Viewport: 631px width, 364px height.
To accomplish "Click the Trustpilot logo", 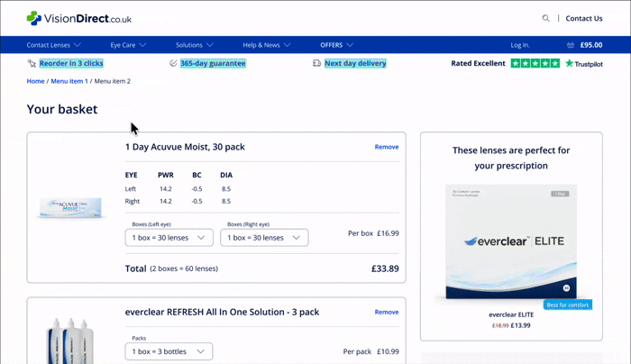I will pos(584,64).
